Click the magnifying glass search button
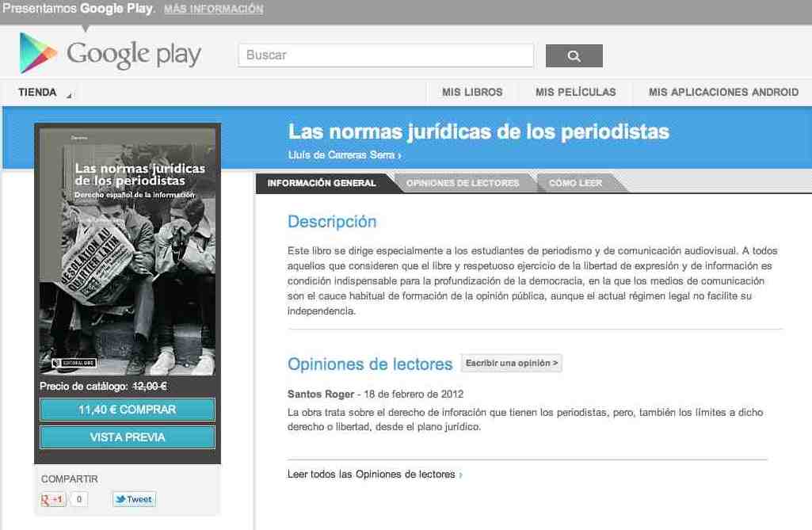The width and height of the screenshot is (812, 530). pos(574,56)
